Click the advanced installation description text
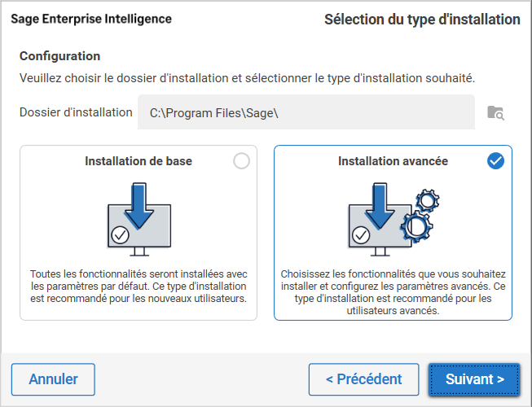Screen dimensions: 532x407 [393, 292]
